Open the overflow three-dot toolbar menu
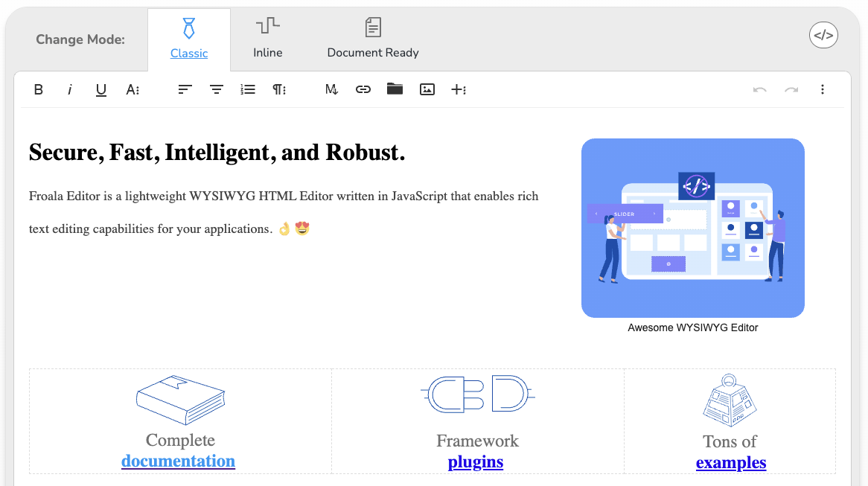 (x=823, y=89)
